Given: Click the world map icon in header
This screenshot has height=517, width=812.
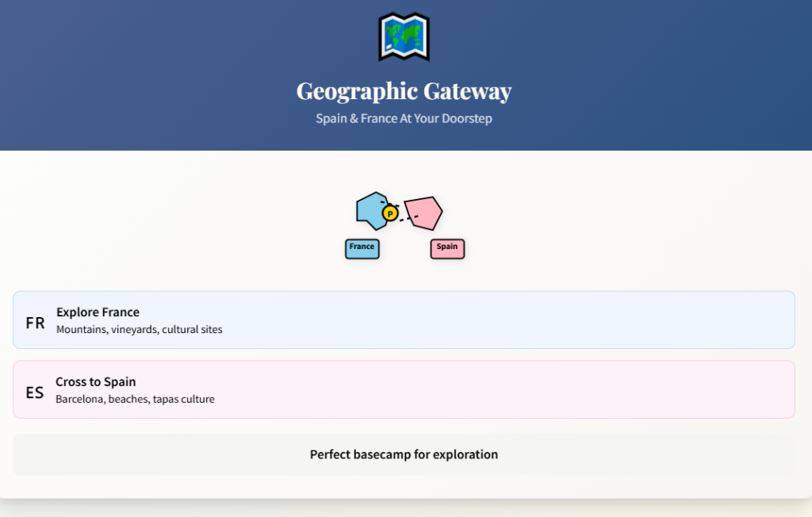Looking at the screenshot, I should point(404,36).
